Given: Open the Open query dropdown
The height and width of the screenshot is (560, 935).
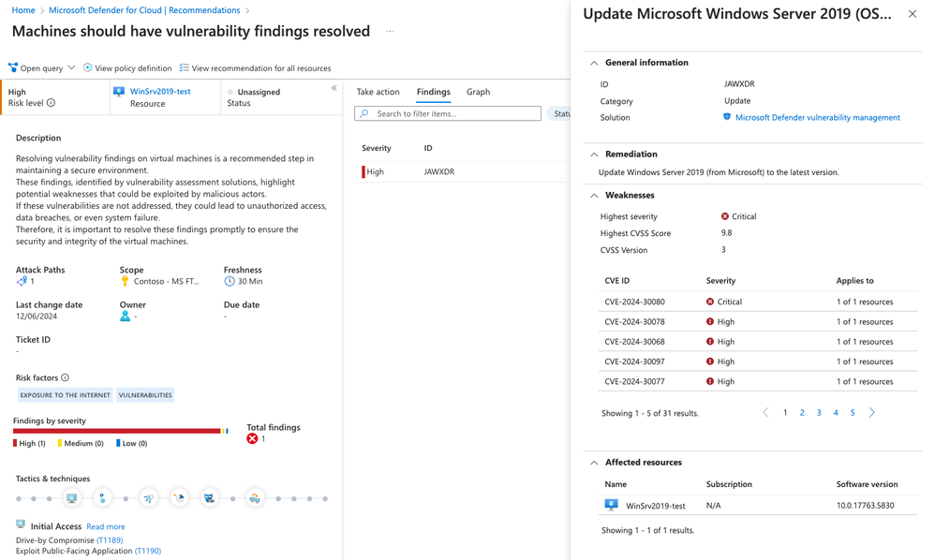Looking at the screenshot, I should pyautogui.click(x=42, y=68).
